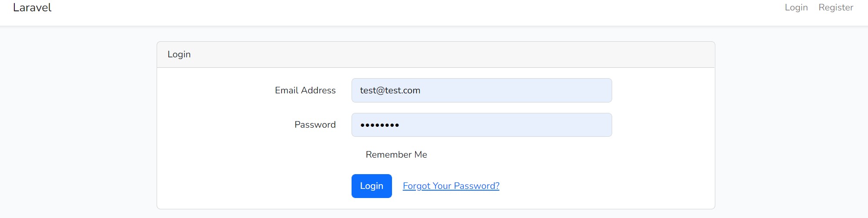The height and width of the screenshot is (218, 868).
Task: Submit the form with Login button
Action: coord(371,186)
